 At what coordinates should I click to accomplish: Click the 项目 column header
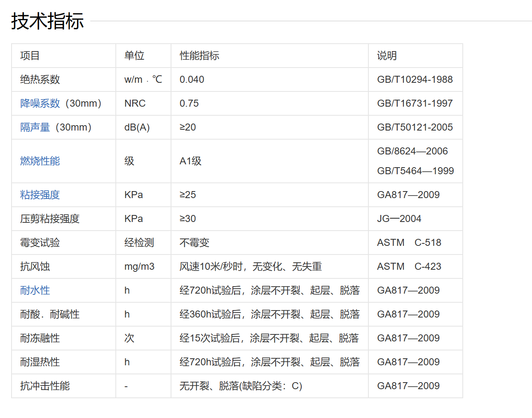30,56
